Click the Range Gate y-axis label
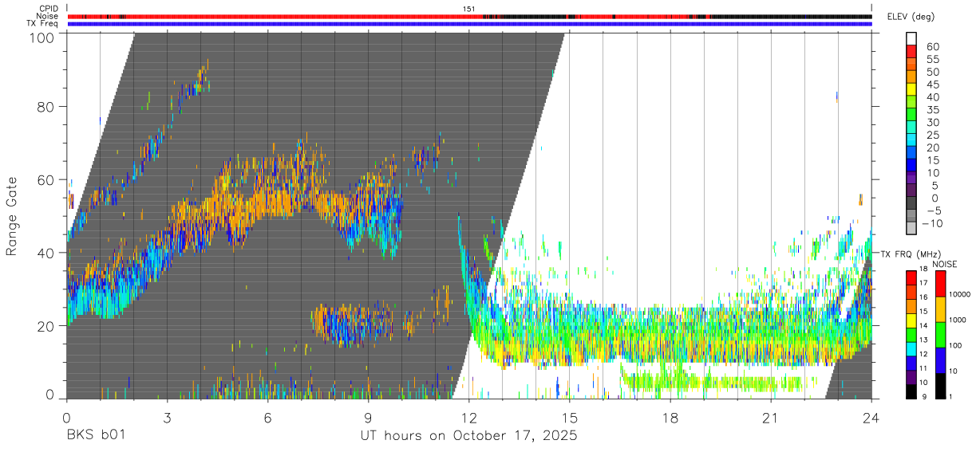Screen dimensions: 980x452 12,216
